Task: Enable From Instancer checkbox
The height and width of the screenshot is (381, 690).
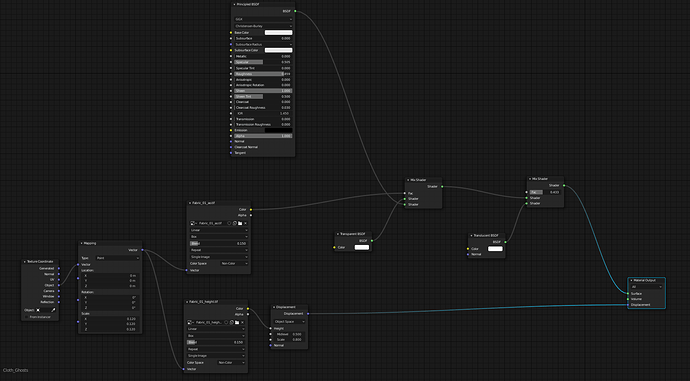Action: 27,317
